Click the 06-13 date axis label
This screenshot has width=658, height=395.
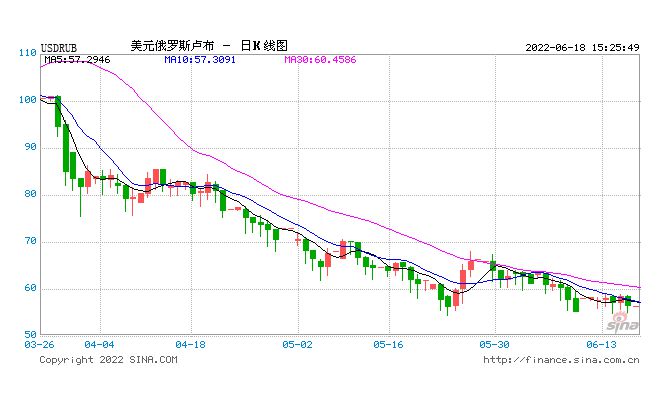601,345
